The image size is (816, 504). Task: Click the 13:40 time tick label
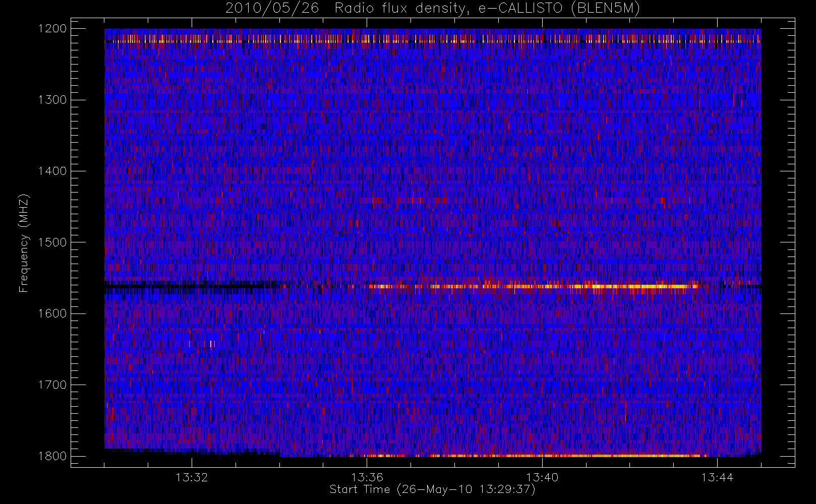click(542, 477)
